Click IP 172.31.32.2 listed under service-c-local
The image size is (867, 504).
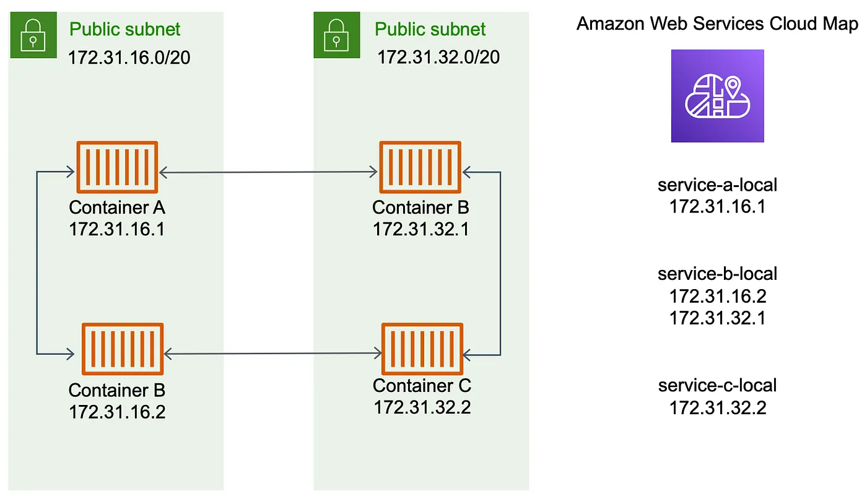[717, 407]
